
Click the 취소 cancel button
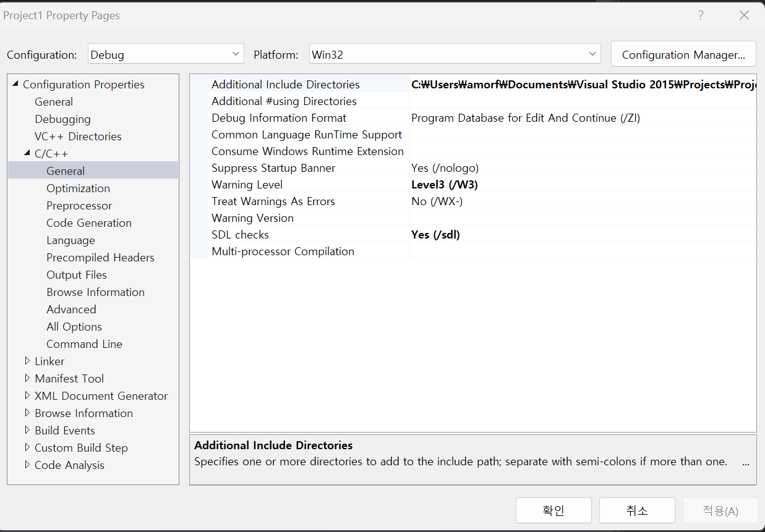pyautogui.click(x=637, y=510)
